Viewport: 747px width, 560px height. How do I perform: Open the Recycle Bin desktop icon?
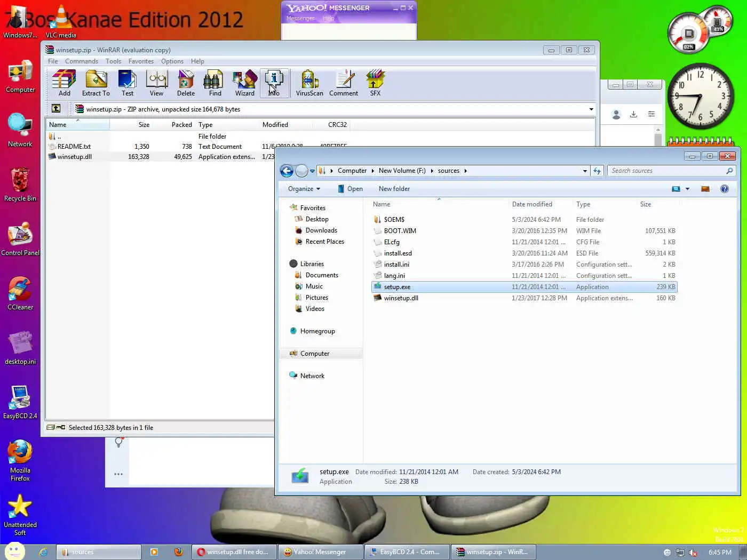pyautogui.click(x=20, y=185)
